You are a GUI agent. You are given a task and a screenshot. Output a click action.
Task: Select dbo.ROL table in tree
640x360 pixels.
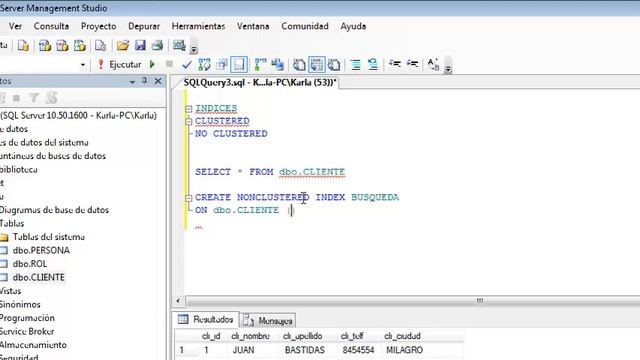30,264
